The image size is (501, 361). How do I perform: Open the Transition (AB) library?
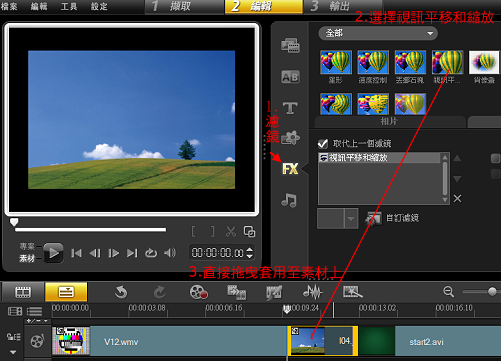(290, 77)
